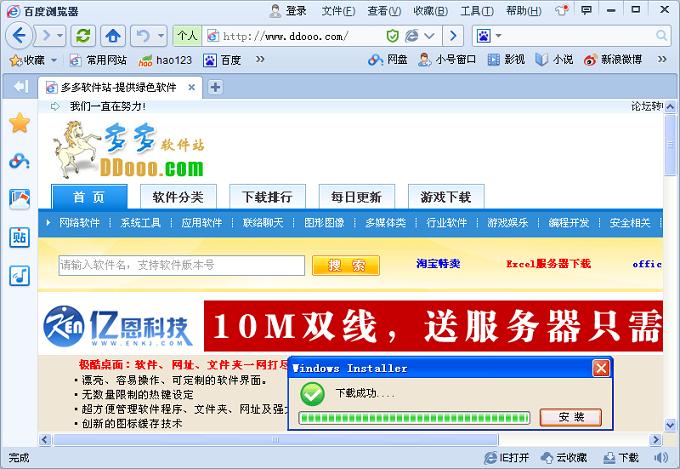Select the 每日更新 site tab
The width and height of the screenshot is (680, 469).
pos(356,197)
